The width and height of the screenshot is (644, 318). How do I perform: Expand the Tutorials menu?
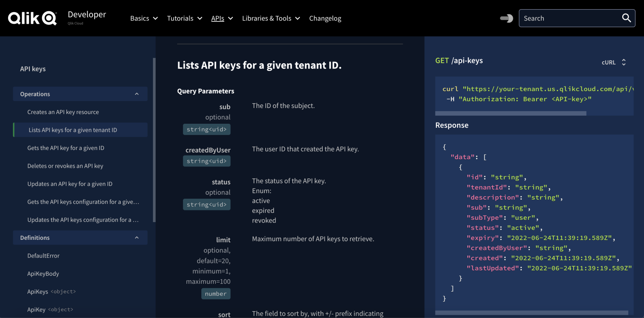pos(184,19)
